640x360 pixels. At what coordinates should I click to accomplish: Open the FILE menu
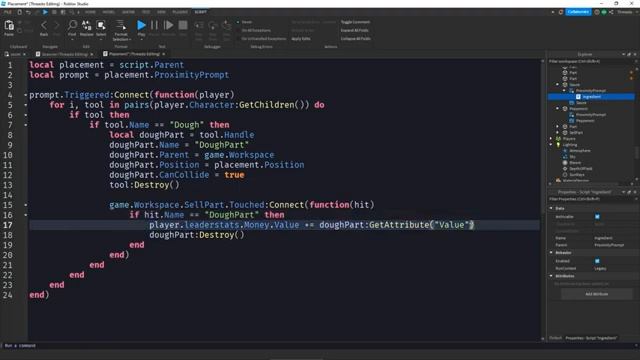[x=8, y=12]
